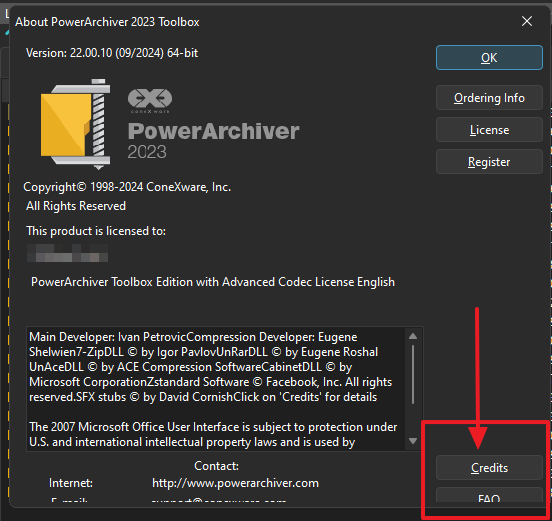Click the version 22.00.10 text
Image resolution: width=552 pixels, height=521 pixels.
112,53
